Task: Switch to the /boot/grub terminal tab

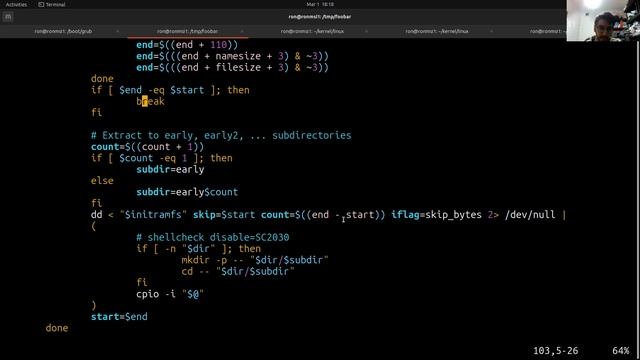Action: [x=63, y=31]
